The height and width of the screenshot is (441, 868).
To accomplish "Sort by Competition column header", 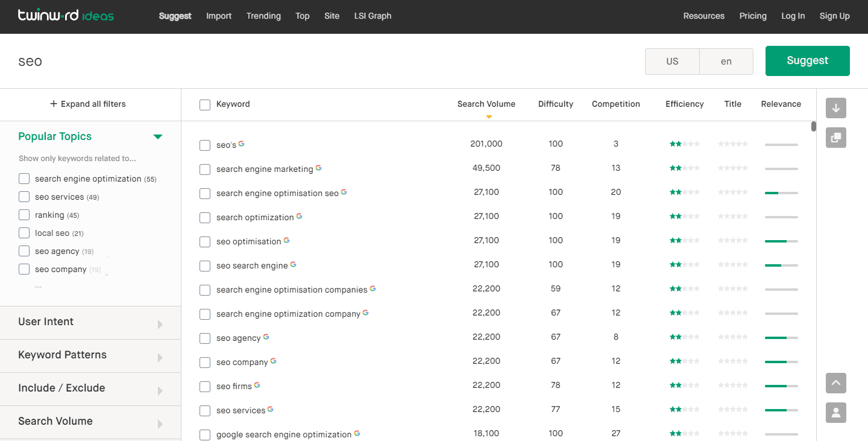I will pyautogui.click(x=616, y=104).
